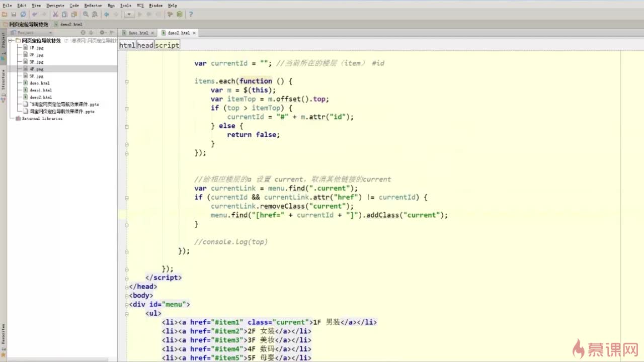Image resolution: width=644 pixels, height=362 pixels.
Task: Open the View menu
Action: [x=36, y=5]
